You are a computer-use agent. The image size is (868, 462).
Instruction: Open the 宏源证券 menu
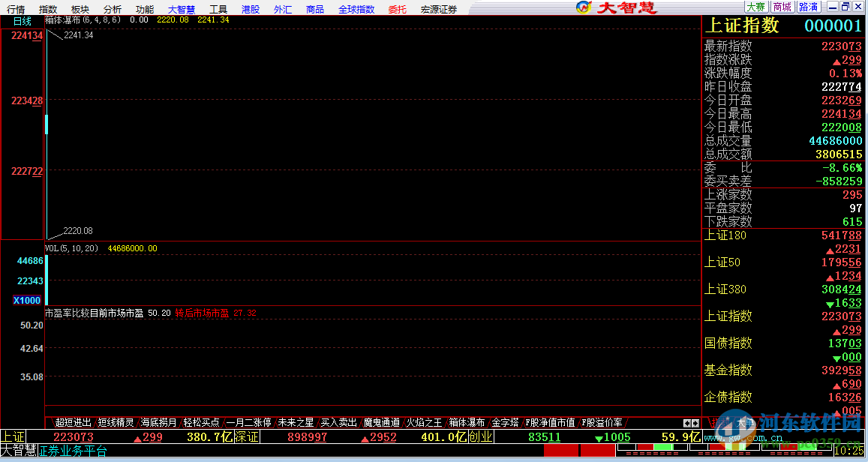click(x=438, y=9)
